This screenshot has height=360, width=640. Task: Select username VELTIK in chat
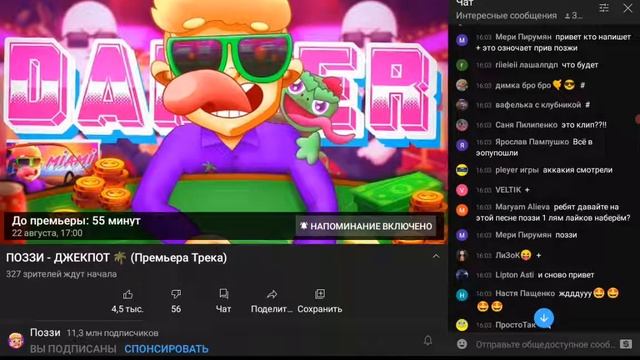pyautogui.click(x=508, y=190)
